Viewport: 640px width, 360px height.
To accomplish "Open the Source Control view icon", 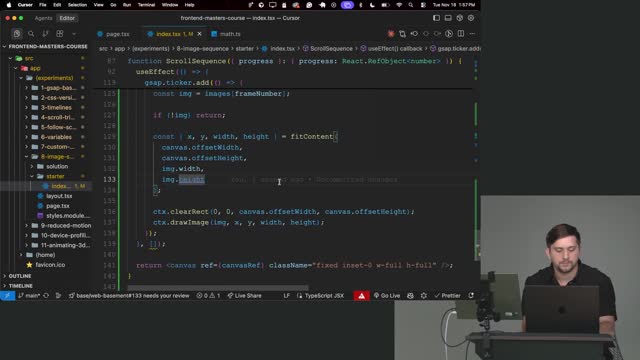I will pyautogui.click(x=45, y=34).
